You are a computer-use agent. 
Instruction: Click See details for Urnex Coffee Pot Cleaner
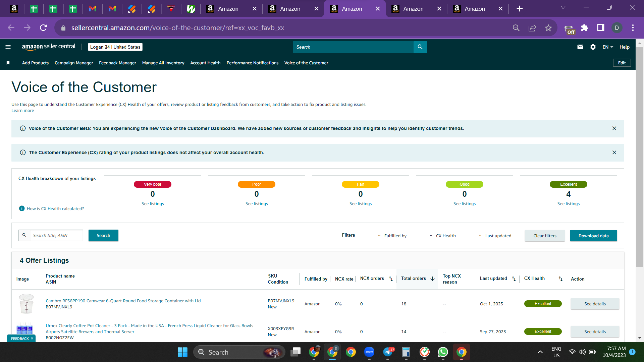[595, 331]
